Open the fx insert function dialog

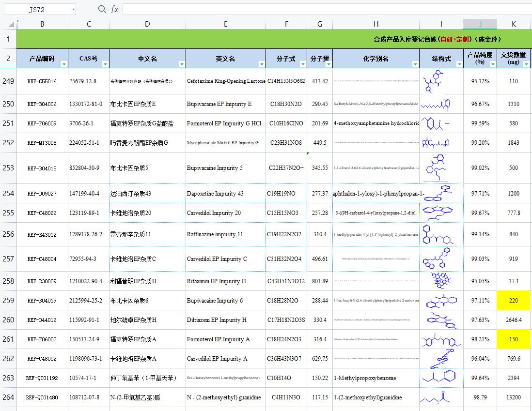(x=115, y=9)
